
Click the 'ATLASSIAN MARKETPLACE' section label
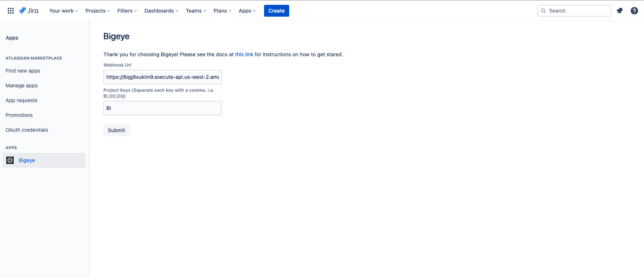point(34,58)
